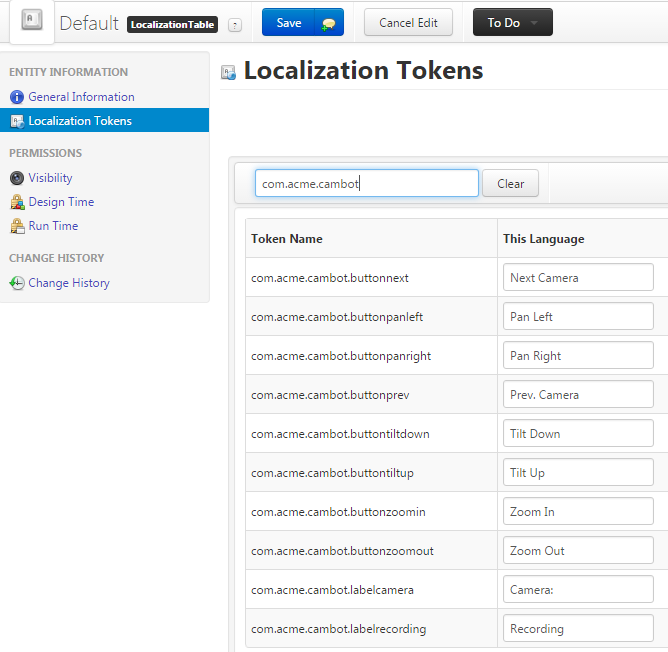Click the LocalizationTable type badge
668x652 pixels.
pyautogui.click(x=173, y=25)
